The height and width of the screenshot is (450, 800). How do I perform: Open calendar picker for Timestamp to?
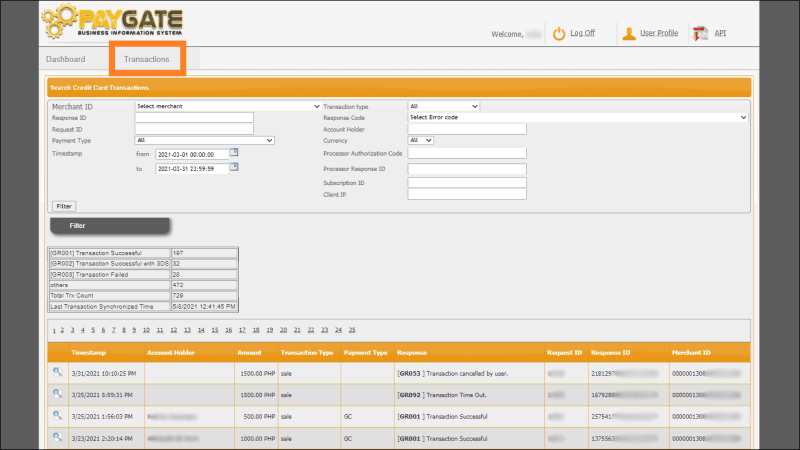click(x=234, y=167)
